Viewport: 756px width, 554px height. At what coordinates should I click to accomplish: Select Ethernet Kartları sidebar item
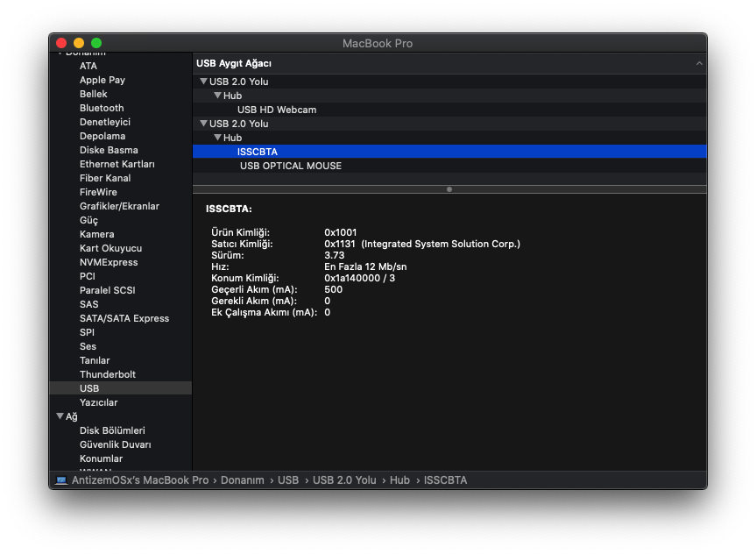[x=117, y=164]
